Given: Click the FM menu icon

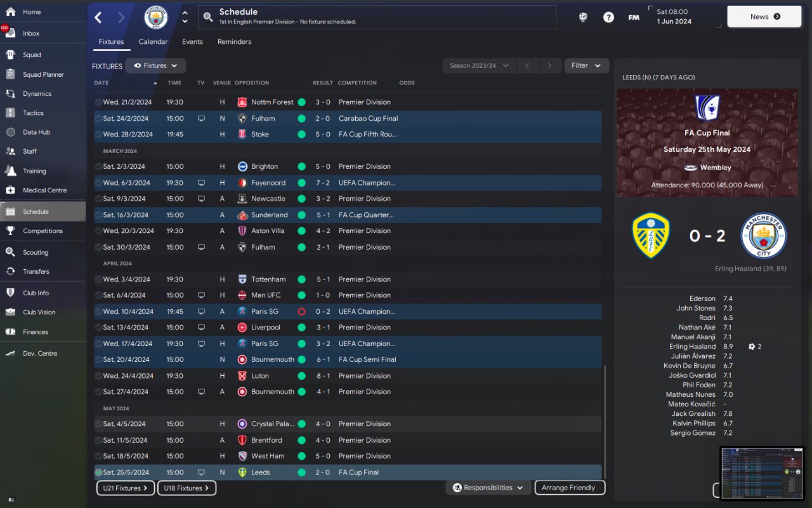Looking at the screenshot, I should pyautogui.click(x=634, y=17).
